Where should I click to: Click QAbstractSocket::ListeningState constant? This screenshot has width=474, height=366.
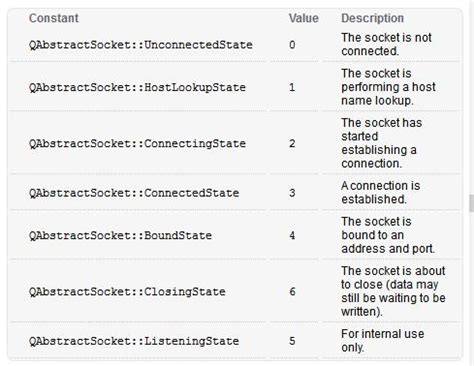coord(134,341)
